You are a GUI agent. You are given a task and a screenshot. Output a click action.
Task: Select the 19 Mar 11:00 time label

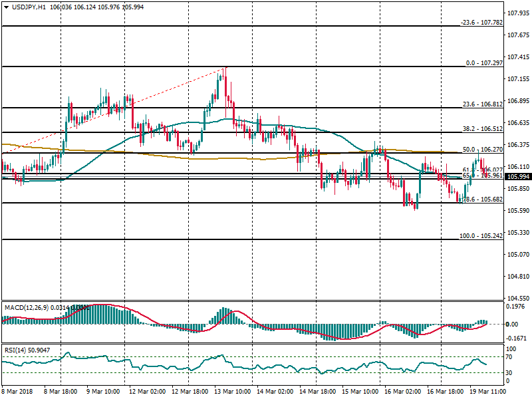[488, 392]
